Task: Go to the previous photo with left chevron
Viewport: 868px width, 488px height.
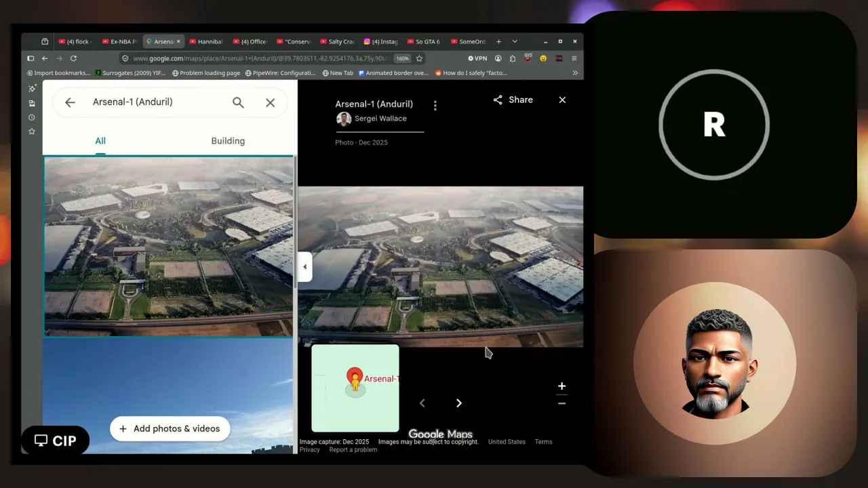Action: (x=422, y=403)
